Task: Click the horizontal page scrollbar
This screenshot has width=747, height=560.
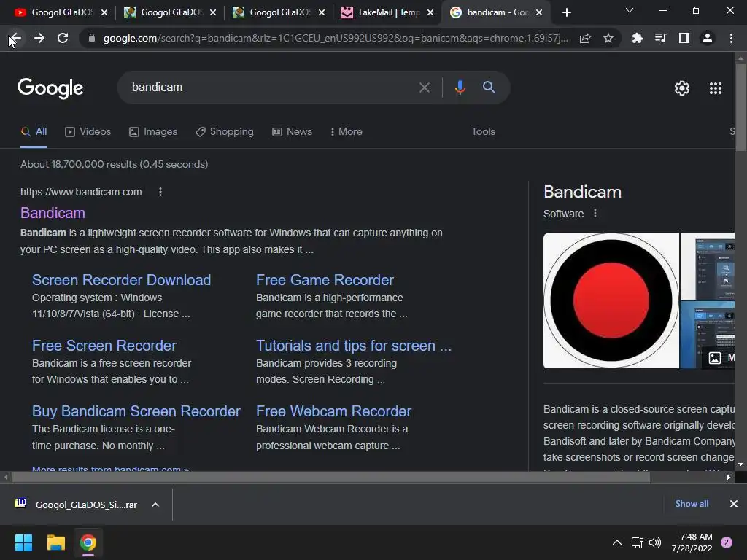Action: (331, 478)
